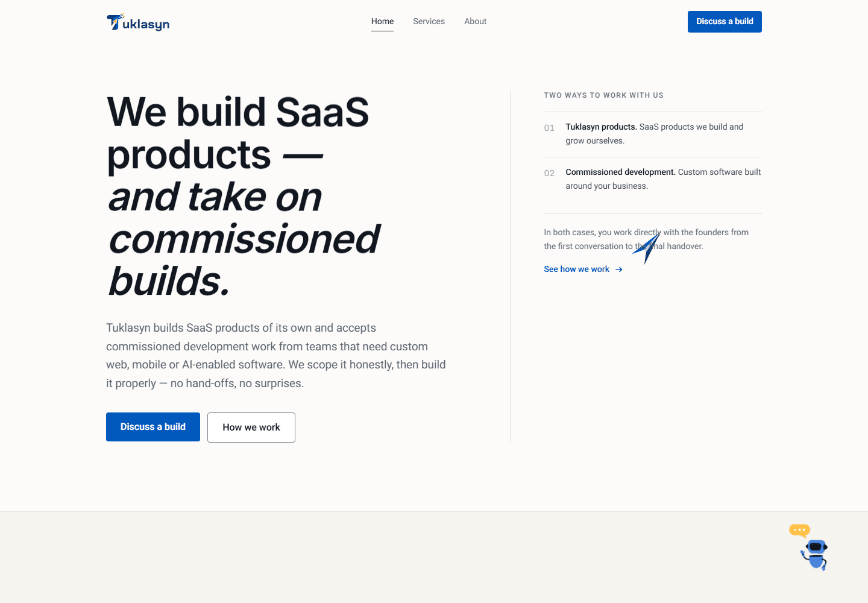Click the We build SaaS products headline
Viewport: 868px width, 603px height.
coord(244,197)
